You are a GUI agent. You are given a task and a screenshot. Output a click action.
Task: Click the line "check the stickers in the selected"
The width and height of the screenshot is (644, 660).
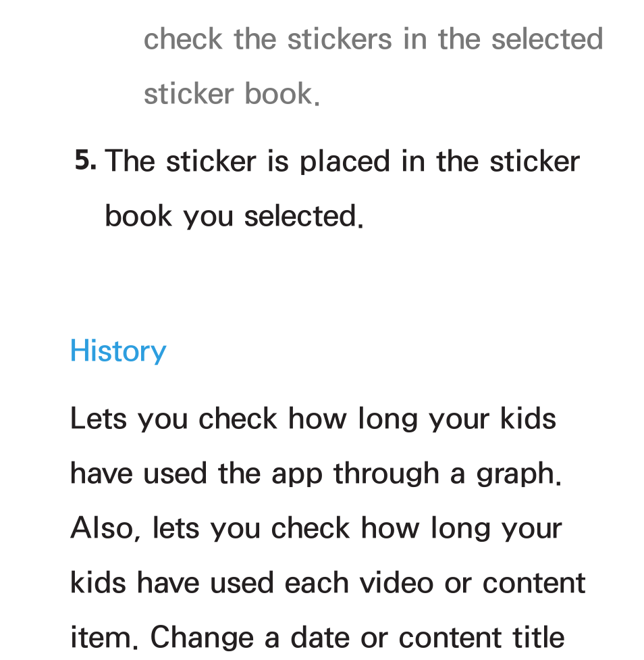(373, 39)
